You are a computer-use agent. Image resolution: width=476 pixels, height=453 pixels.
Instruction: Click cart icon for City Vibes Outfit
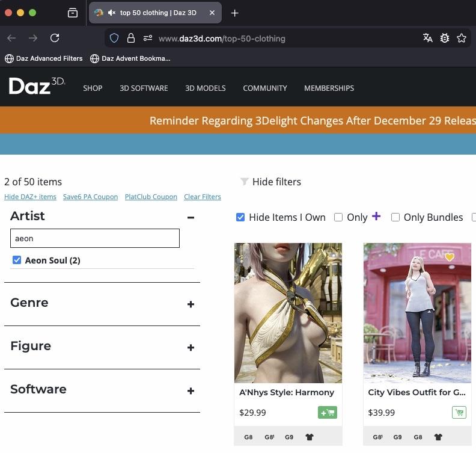pyautogui.click(x=459, y=413)
